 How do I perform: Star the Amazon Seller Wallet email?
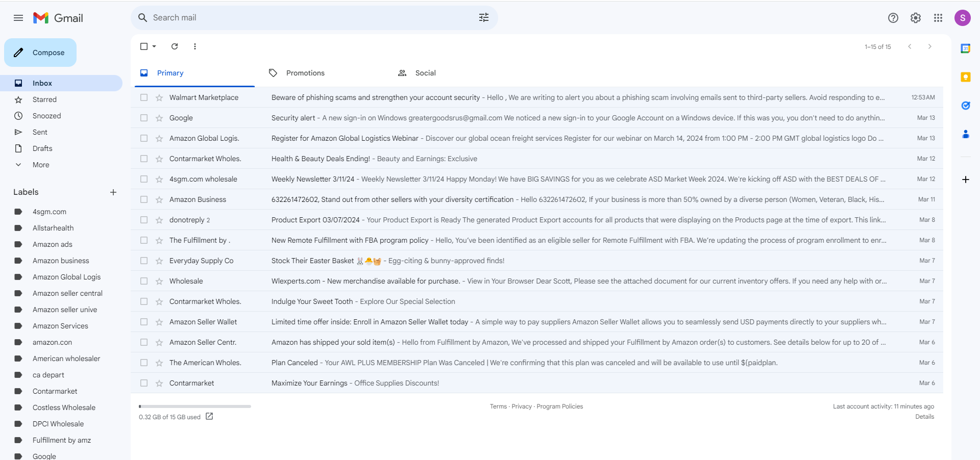click(159, 322)
